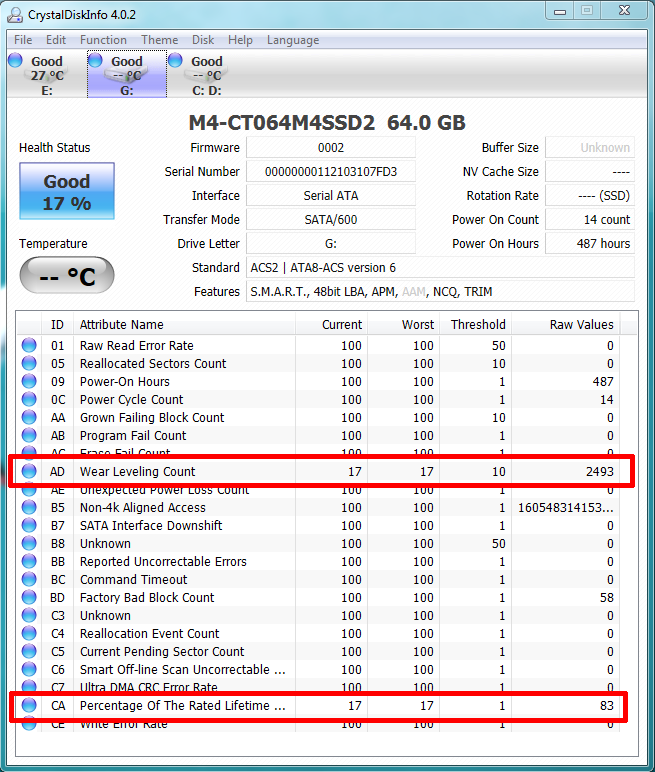Select the C: D: disk tab
This screenshot has width=655, height=772.
pos(206,74)
